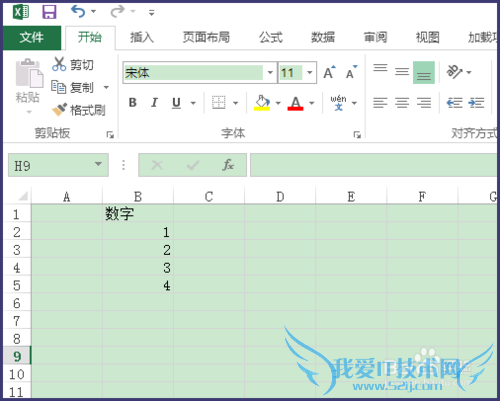Toggle highlighted bottom vertical alignment
The height and width of the screenshot is (401, 500).
424,72
